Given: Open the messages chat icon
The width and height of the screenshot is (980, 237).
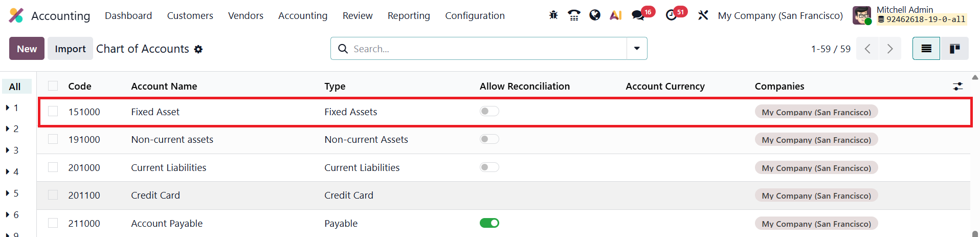Looking at the screenshot, I should (x=638, y=15).
